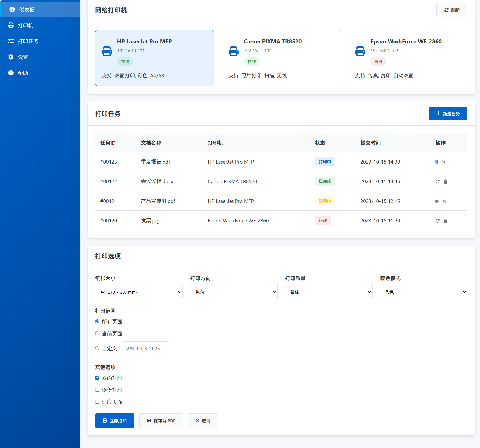The image size is (480, 448).
Task: Open 帮助 page in sidebar
Action: point(40,73)
